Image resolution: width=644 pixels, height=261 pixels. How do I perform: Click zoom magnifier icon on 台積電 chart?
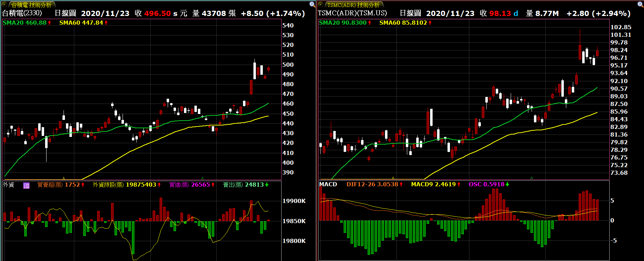pos(312,4)
